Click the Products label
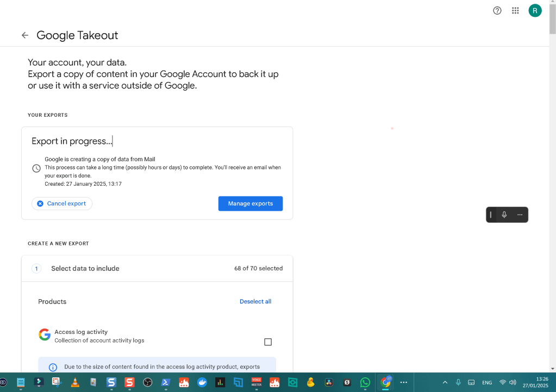556x392 pixels. click(52, 302)
